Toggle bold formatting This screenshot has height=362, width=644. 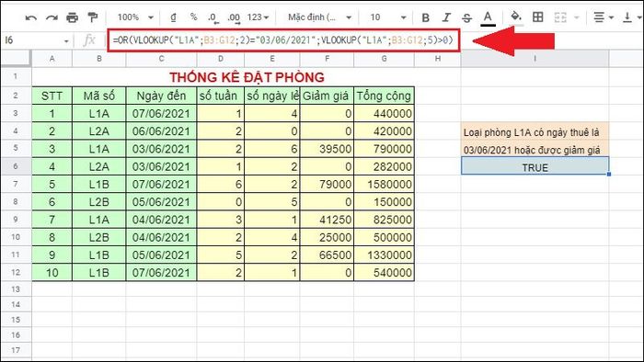point(425,17)
